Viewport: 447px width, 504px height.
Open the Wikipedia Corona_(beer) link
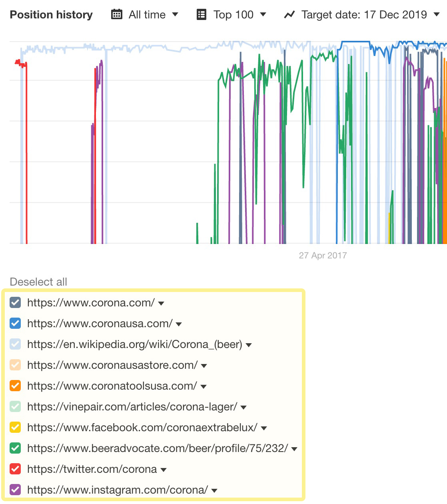pos(135,344)
